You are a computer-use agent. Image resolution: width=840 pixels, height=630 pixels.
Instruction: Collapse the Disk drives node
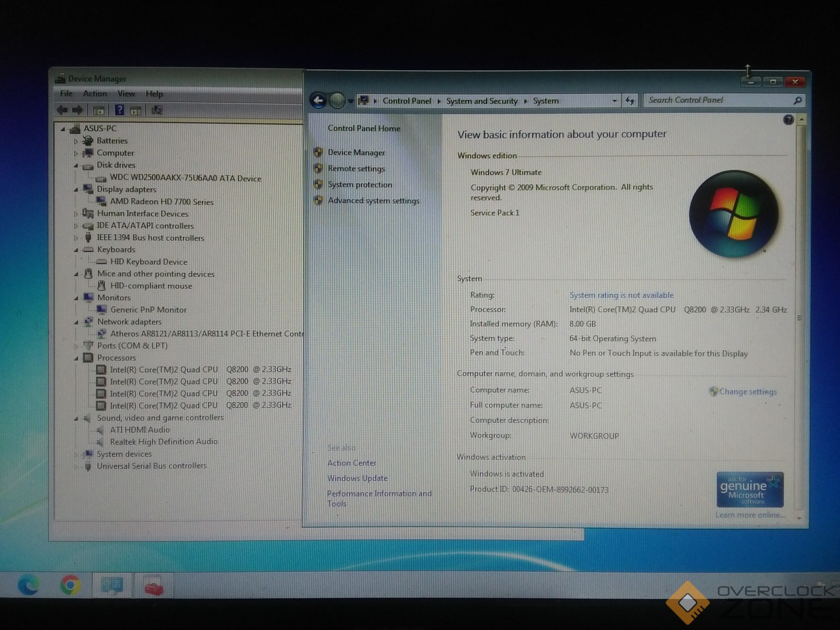click(x=76, y=165)
